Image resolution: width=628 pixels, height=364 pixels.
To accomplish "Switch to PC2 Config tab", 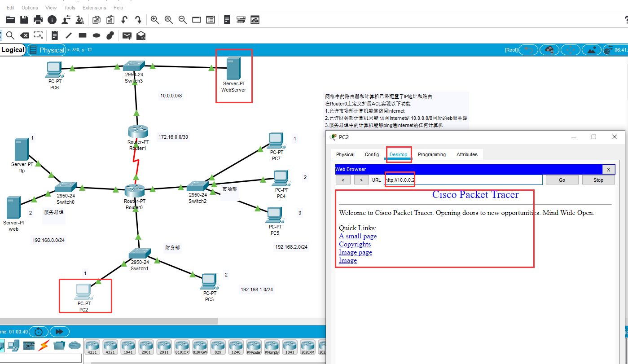I will pyautogui.click(x=372, y=154).
